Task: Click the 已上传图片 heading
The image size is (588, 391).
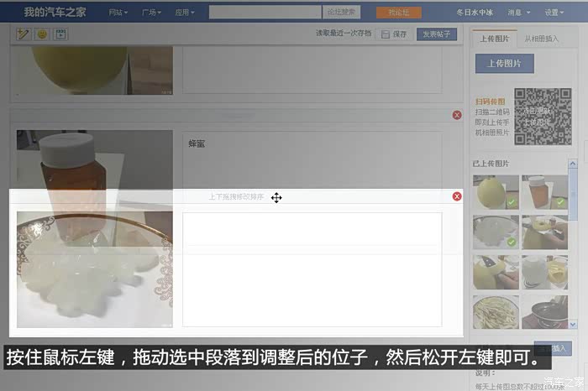Action: pos(491,164)
